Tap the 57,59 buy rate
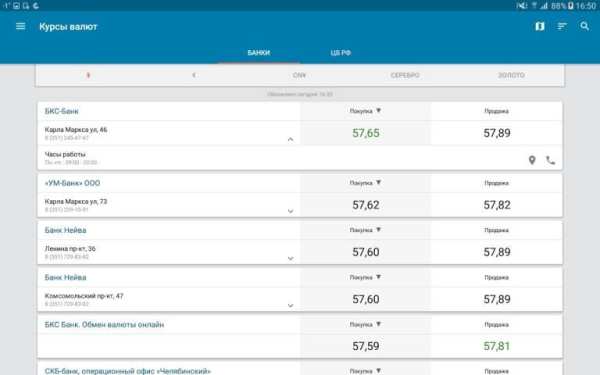This screenshot has width=600, height=375. (x=366, y=346)
